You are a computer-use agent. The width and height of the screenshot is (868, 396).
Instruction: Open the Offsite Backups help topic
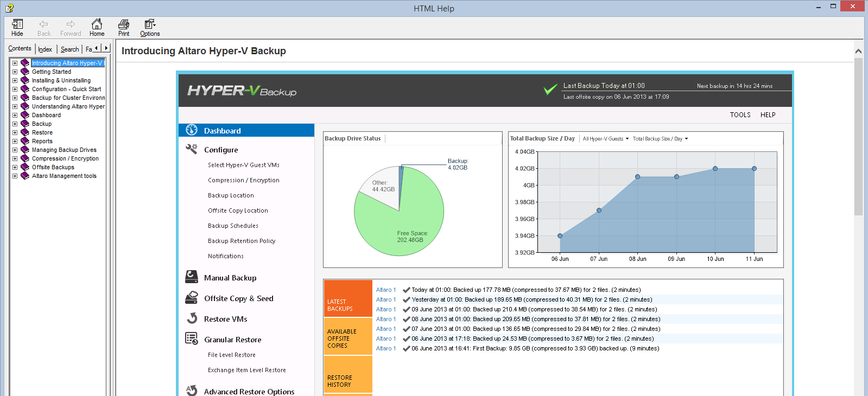(53, 167)
